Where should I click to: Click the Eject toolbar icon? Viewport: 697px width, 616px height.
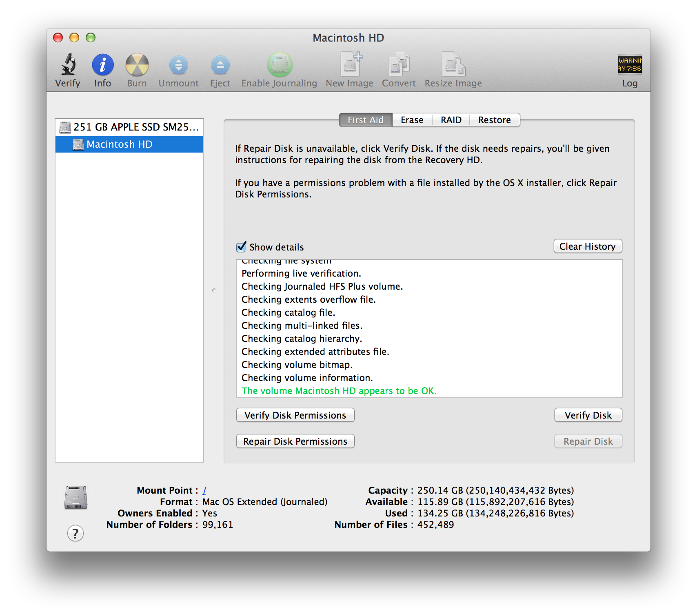[x=220, y=65]
